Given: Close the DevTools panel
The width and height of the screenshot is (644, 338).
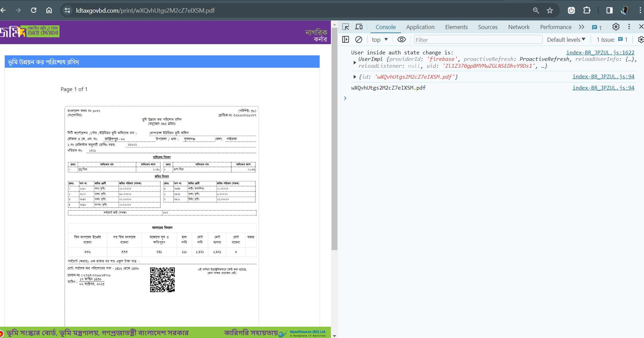Looking at the screenshot, I should pyautogui.click(x=641, y=27).
